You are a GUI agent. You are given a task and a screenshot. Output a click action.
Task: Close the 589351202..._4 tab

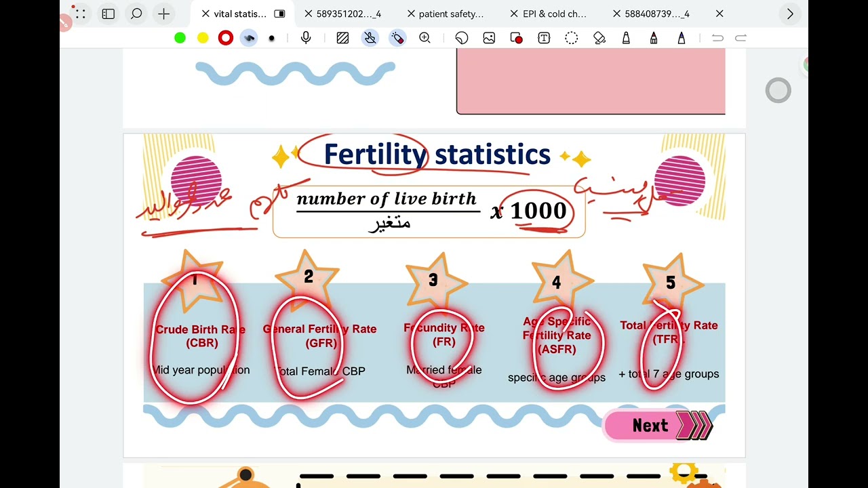point(309,14)
